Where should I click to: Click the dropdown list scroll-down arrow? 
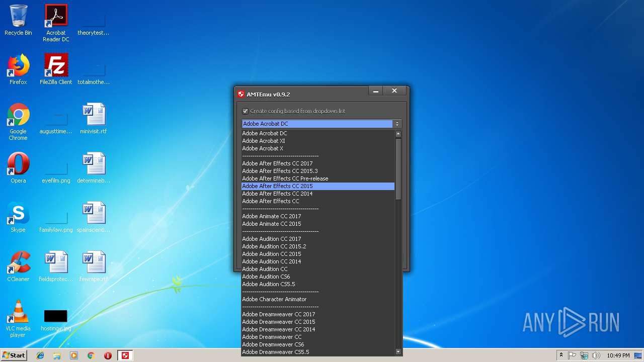pos(398,352)
